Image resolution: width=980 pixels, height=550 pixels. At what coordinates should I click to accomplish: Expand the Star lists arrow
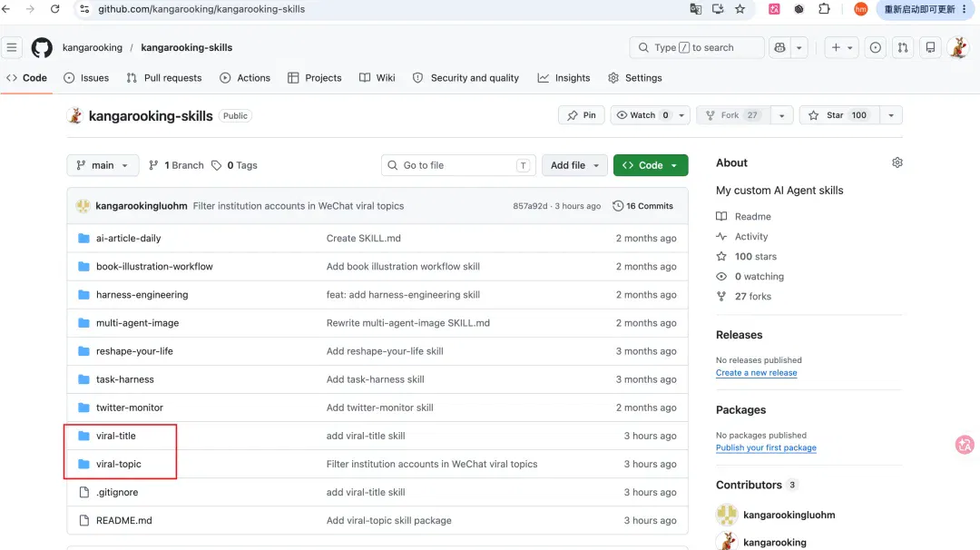coord(891,115)
